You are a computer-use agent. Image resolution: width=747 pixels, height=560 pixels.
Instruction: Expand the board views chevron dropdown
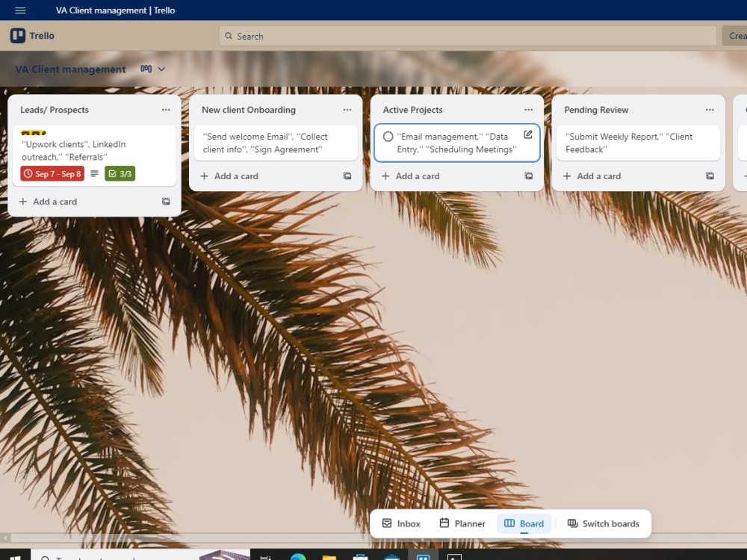point(161,69)
